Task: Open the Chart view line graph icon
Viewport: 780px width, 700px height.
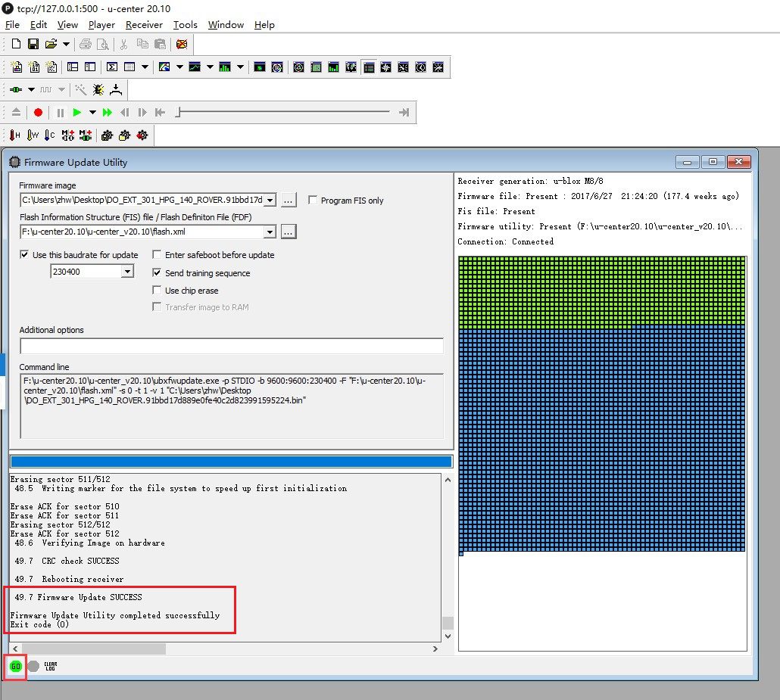Action: (195, 67)
